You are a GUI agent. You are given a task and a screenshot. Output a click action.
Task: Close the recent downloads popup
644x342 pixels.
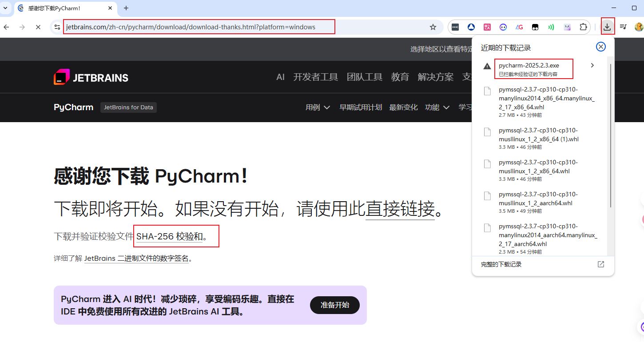click(x=600, y=47)
